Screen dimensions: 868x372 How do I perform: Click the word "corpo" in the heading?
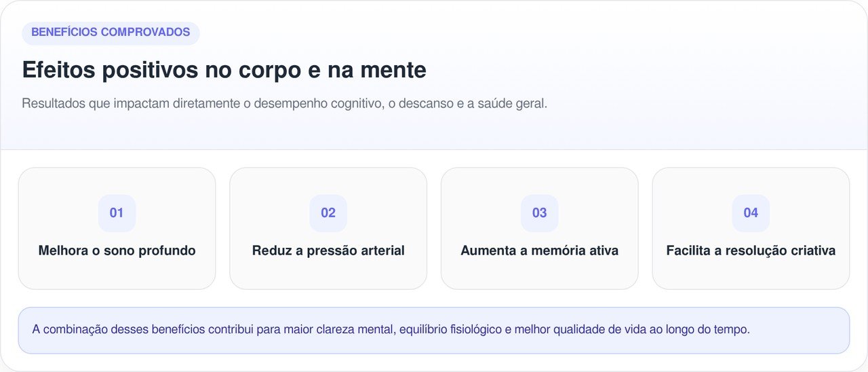tap(267, 70)
